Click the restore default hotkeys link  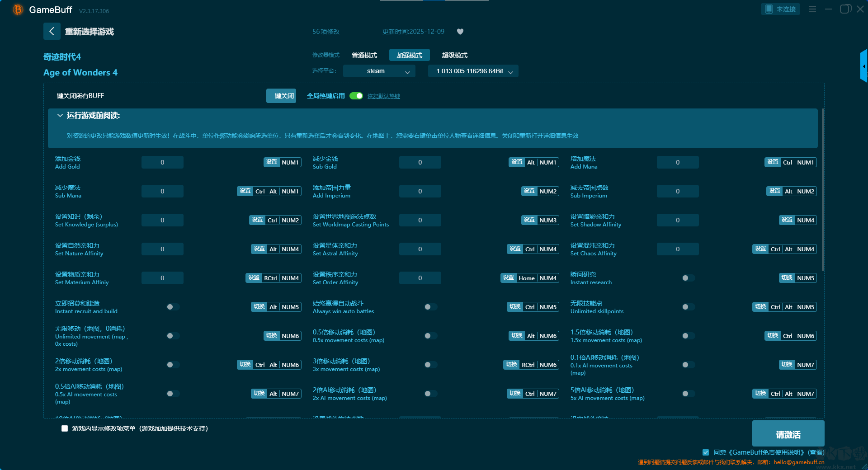pyautogui.click(x=383, y=96)
